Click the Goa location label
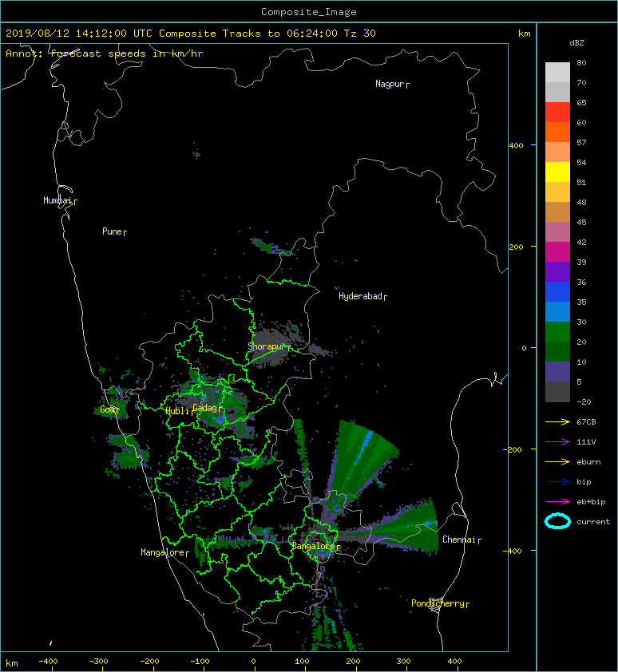The width and height of the screenshot is (618, 672). [x=108, y=409]
